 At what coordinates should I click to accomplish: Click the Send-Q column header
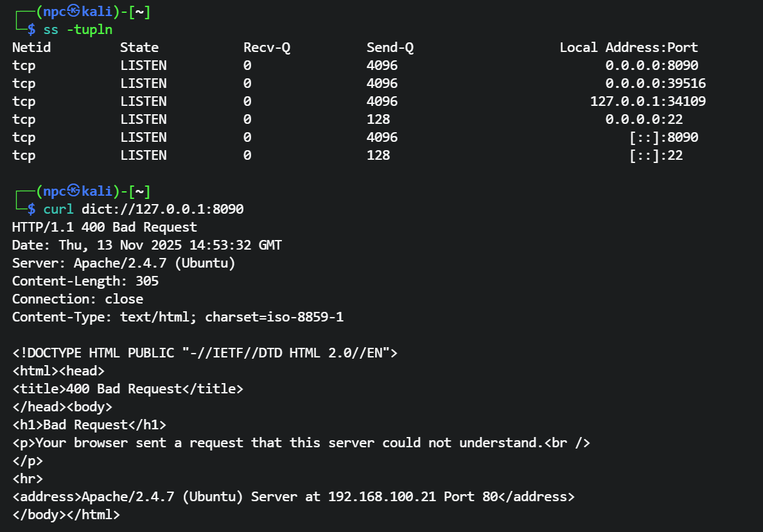tap(390, 47)
